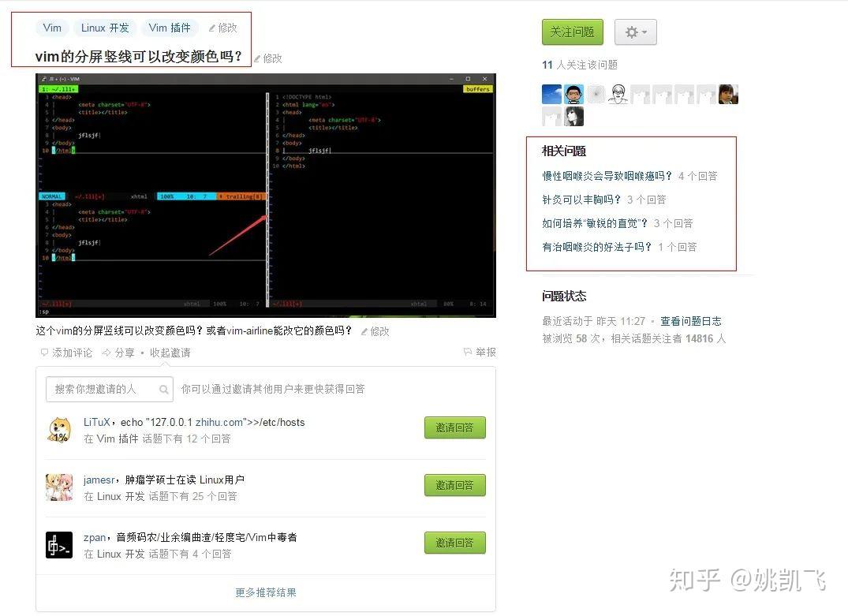Open the Vim topic tag
Viewport: 848px width, 616px height.
click(52, 28)
